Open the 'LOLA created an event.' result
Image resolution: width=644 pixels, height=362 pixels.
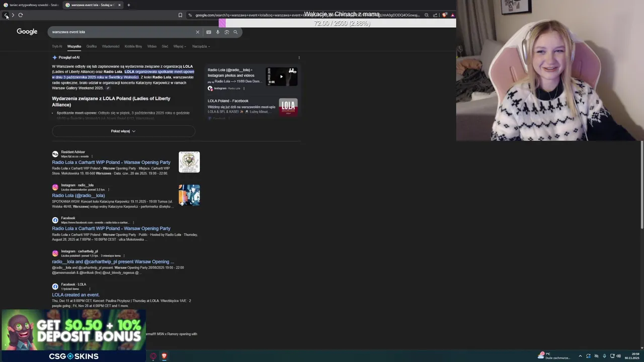(x=75, y=295)
